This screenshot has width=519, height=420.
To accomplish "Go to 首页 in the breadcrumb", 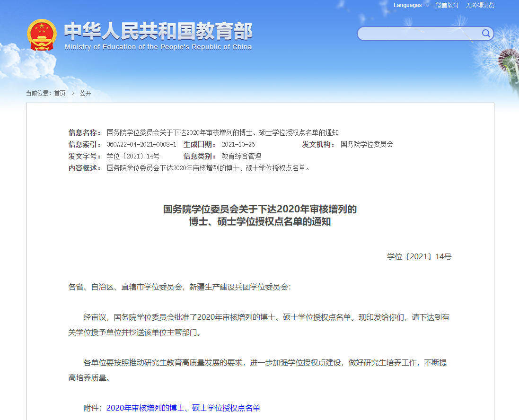I will 60,93.
